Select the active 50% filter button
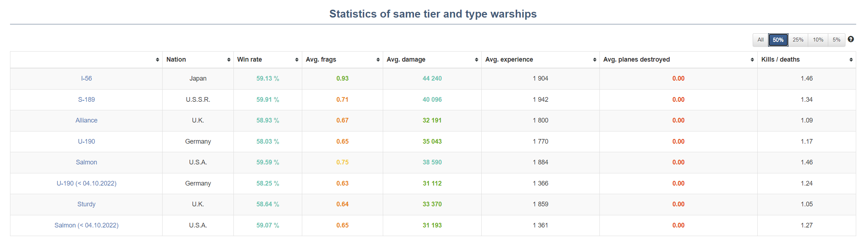Screen dimensions: 868x240 pyautogui.click(x=778, y=40)
